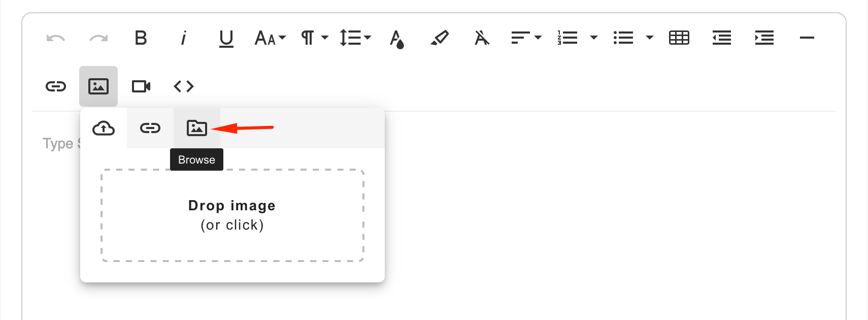Toggle bold formatting
Viewport: 868px width, 320px height.
141,38
